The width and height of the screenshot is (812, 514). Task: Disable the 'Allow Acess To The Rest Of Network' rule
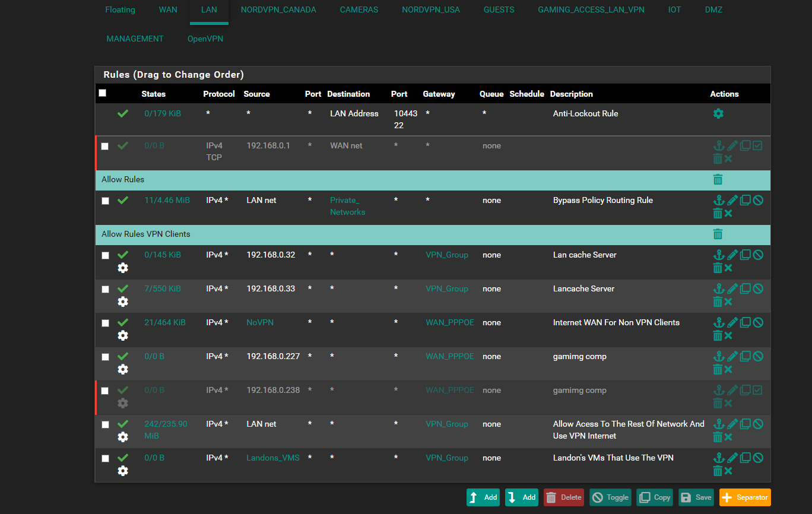pos(758,424)
